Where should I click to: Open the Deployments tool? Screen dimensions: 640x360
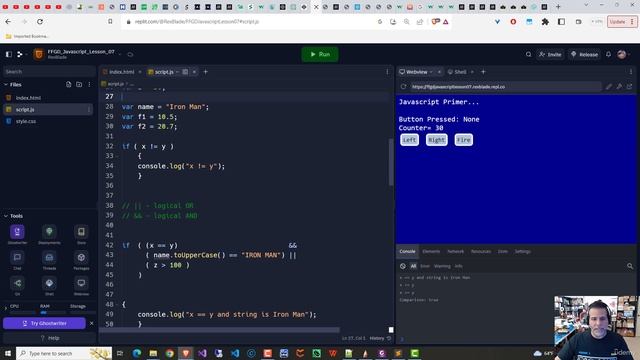tap(49, 234)
